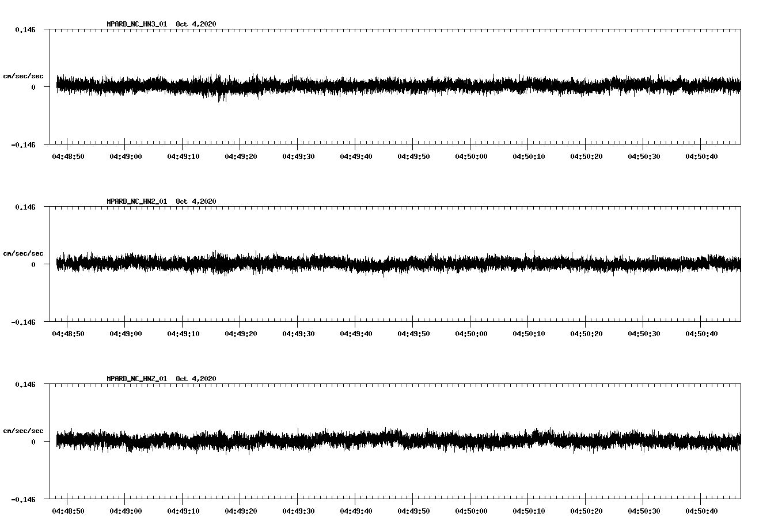Viewport: 782px width, 532px height.
Task: Click the Oct 4,2020 date on the top plot
Action: coord(196,24)
